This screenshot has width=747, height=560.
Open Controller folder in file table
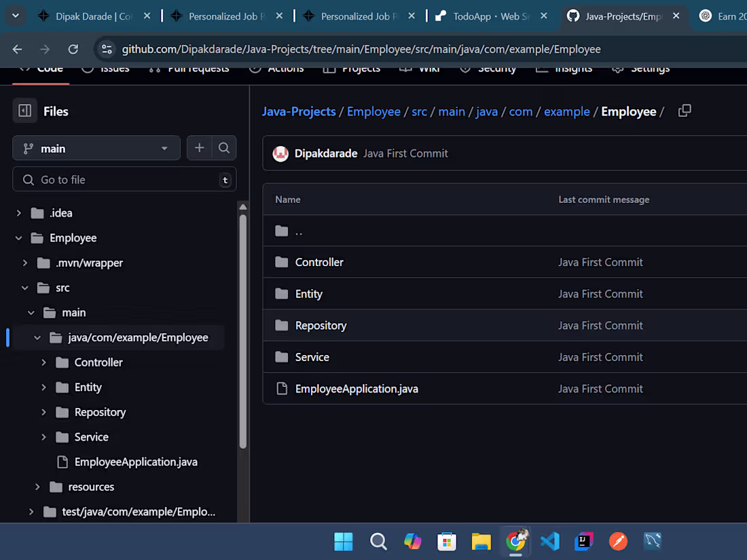click(x=319, y=263)
